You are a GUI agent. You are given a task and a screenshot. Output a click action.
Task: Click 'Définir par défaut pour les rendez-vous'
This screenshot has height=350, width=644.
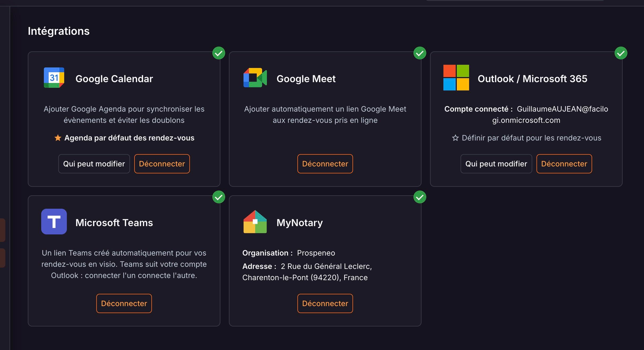click(x=531, y=138)
